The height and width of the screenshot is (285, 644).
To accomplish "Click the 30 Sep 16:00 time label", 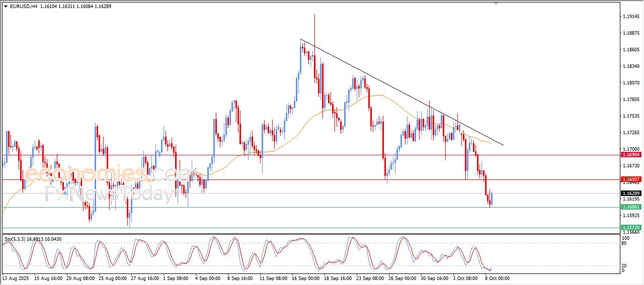I will tap(435, 278).
